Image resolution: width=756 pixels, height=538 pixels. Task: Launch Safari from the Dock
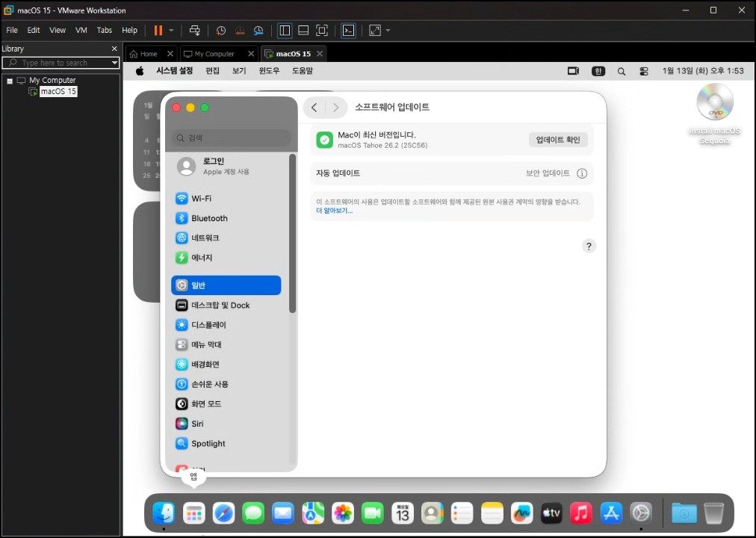pos(223,513)
